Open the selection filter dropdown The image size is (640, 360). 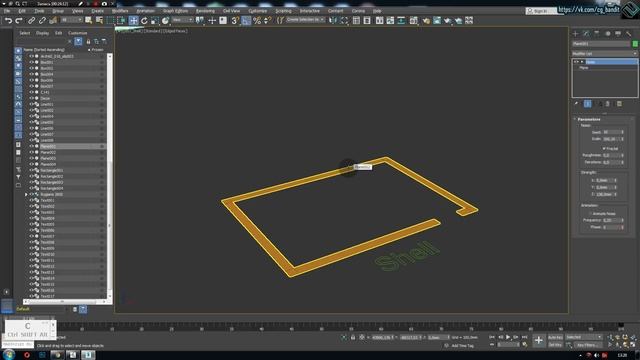point(72,20)
